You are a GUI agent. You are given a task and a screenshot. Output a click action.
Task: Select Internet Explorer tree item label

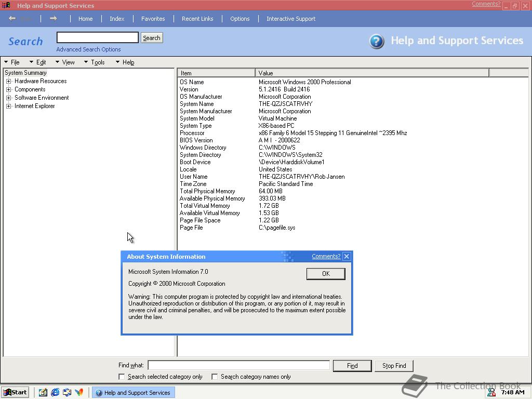click(x=35, y=106)
